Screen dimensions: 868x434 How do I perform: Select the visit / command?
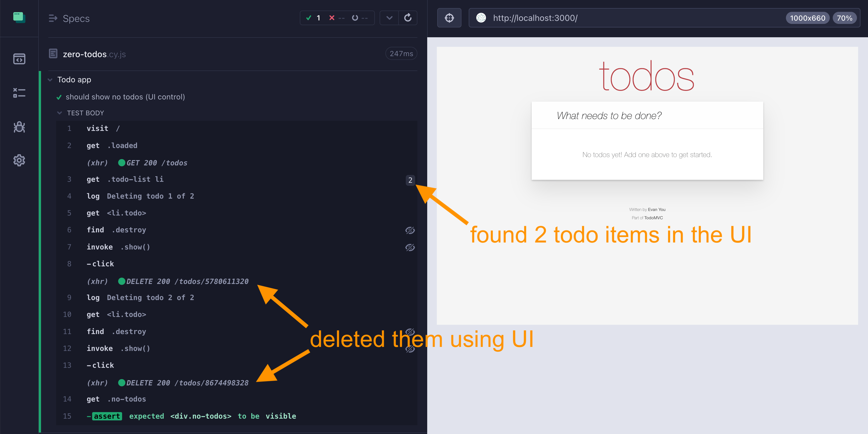(x=237, y=128)
